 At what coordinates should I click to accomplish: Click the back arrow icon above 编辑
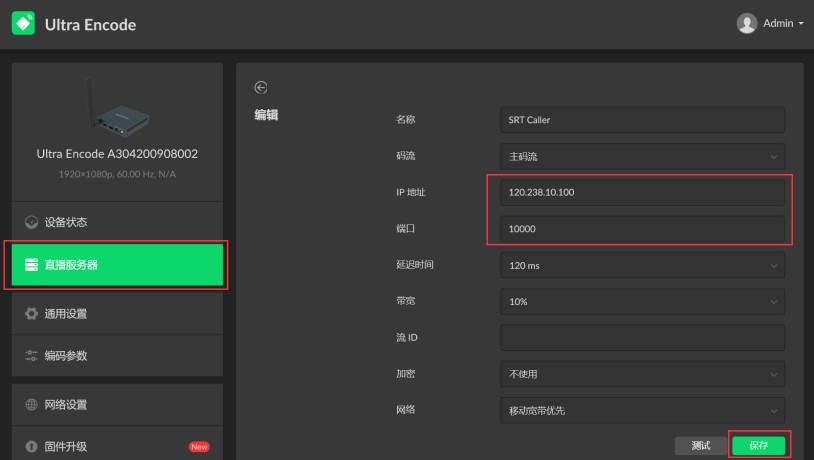point(262,88)
